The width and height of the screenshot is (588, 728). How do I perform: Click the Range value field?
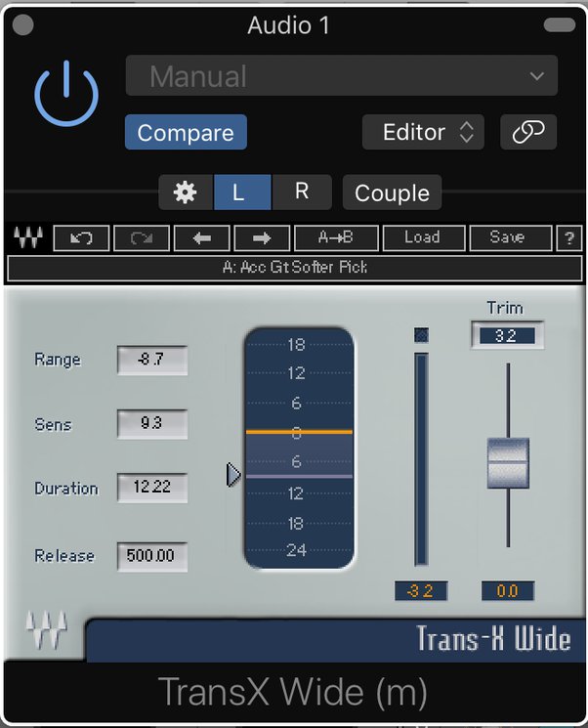click(152, 360)
